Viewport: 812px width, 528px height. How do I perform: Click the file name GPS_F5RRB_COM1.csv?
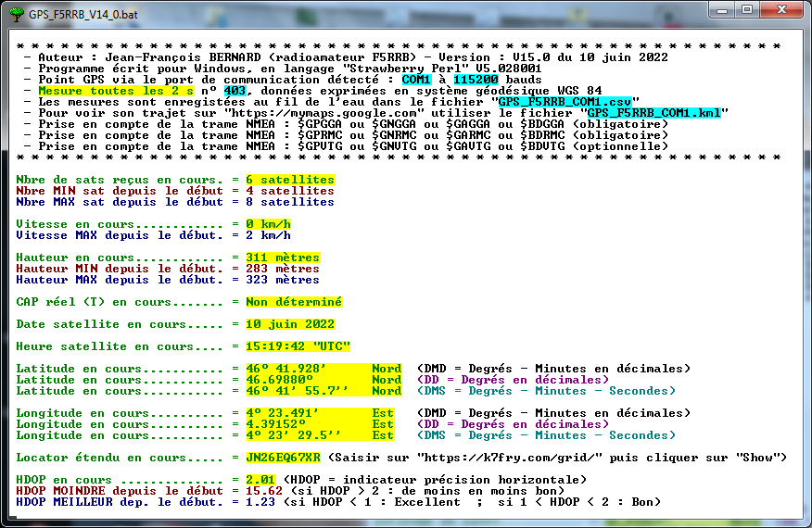[565, 102]
